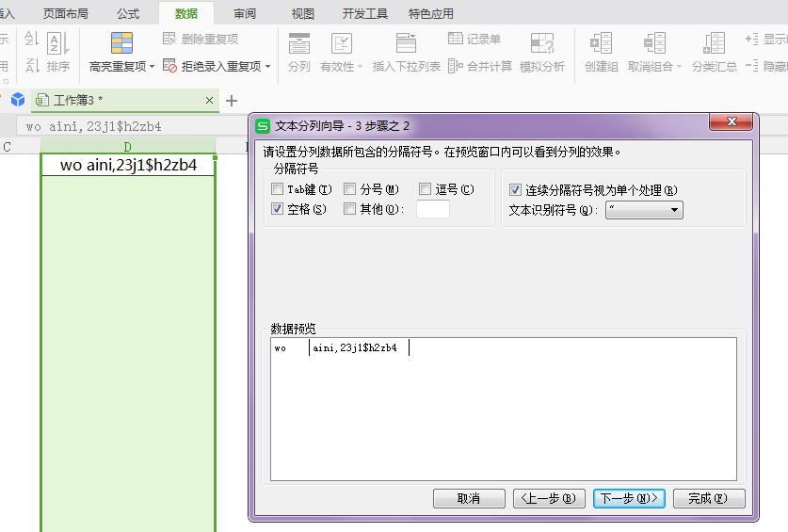The height and width of the screenshot is (532, 788).
Task: Click the blue cube icon beside workbook tab
Action: (18, 100)
